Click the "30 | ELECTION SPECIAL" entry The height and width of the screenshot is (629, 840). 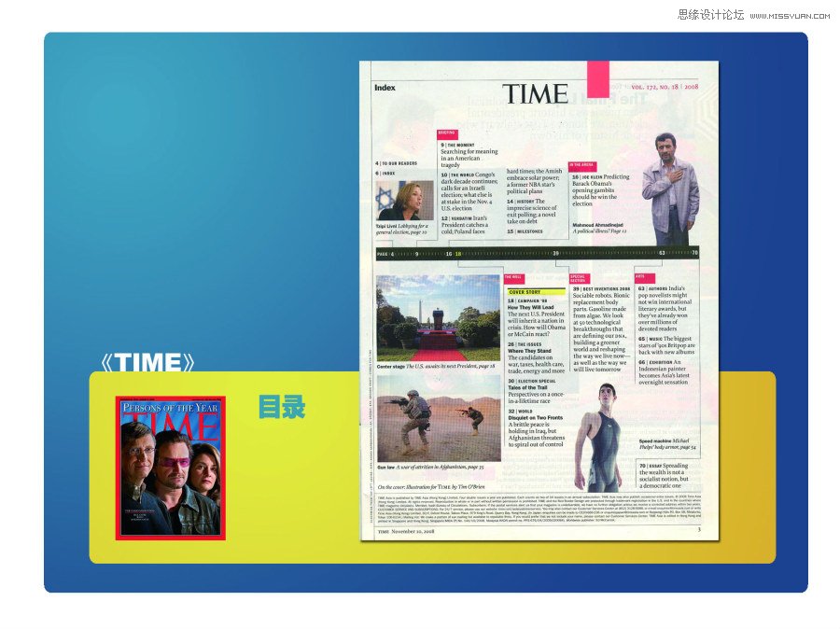[x=532, y=381]
